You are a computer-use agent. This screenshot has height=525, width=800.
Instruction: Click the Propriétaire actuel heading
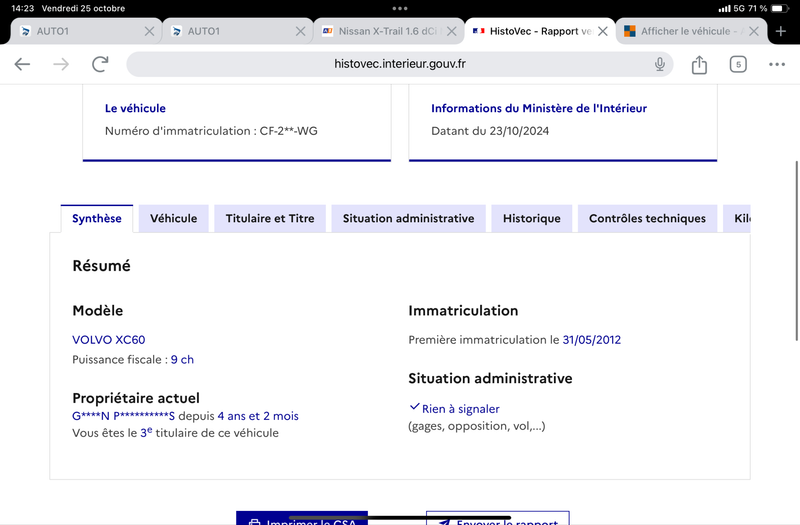tap(136, 398)
